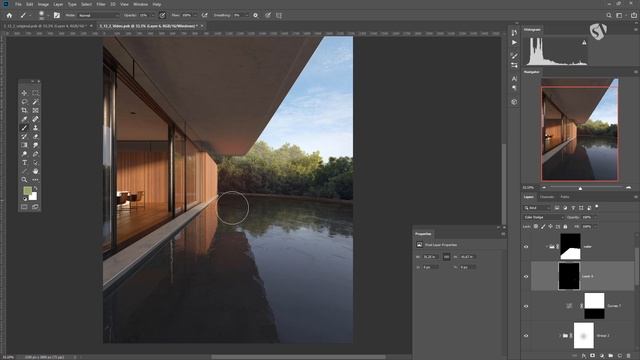Delete layer trash button
Image resolution: width=640 pixels, height=360 pixels.
(629, 356)
